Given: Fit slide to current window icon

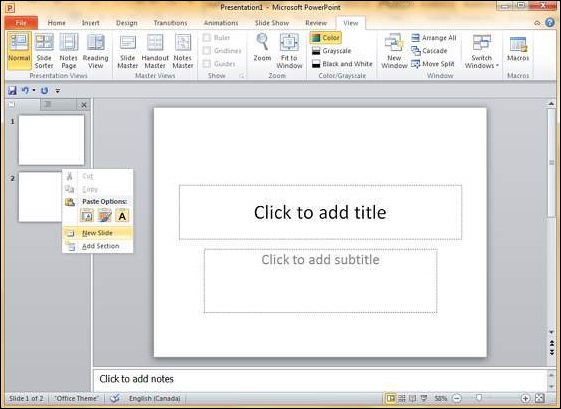Looking at the screenshot, I should click(540, 398).
